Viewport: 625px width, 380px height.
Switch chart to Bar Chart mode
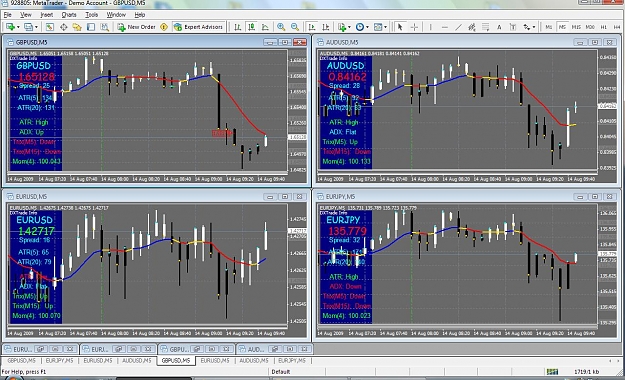point(238,27)
